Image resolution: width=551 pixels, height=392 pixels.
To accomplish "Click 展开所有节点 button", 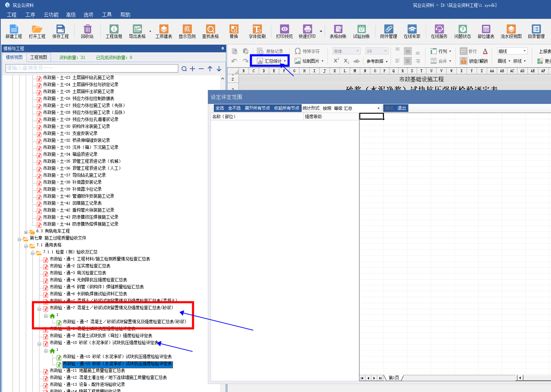I will tap(257, 108).
